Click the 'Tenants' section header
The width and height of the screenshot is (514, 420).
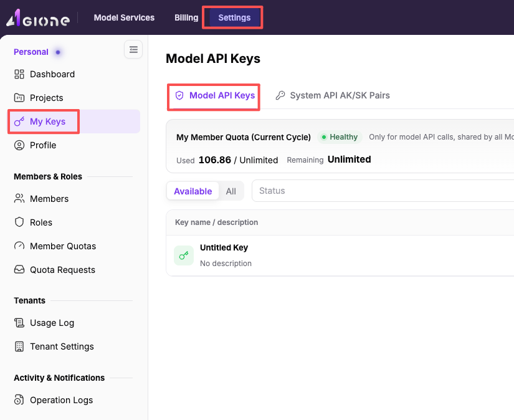(x=29, y=300)
